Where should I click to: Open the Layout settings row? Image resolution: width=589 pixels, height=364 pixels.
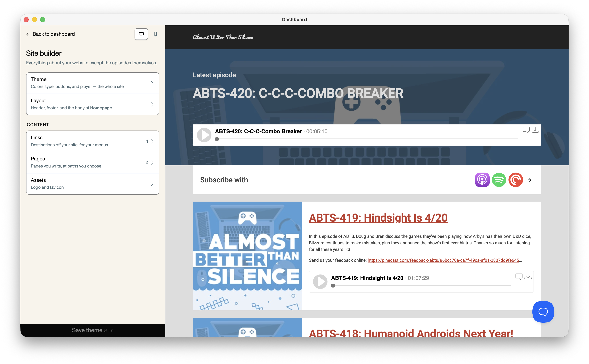(x=92, y=104)
